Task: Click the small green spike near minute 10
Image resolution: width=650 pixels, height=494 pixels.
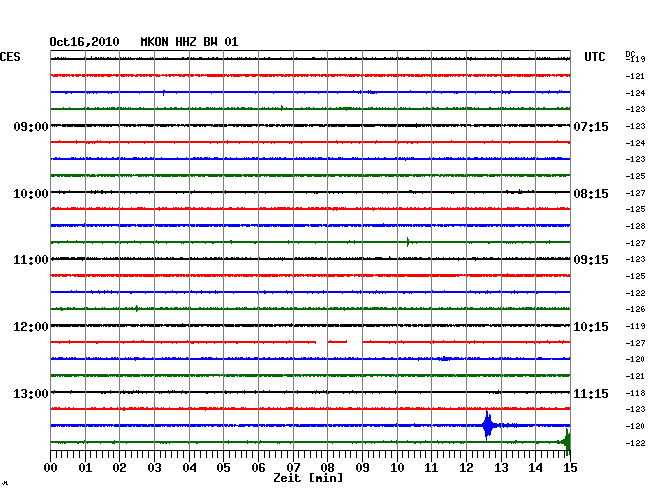Action: 408,242
